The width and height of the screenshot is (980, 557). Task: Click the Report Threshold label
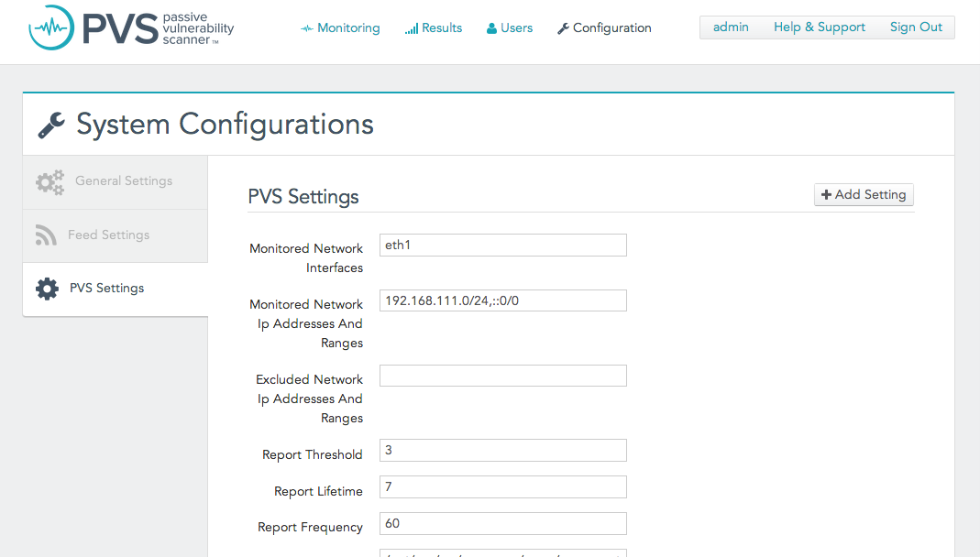coord(313,454)
